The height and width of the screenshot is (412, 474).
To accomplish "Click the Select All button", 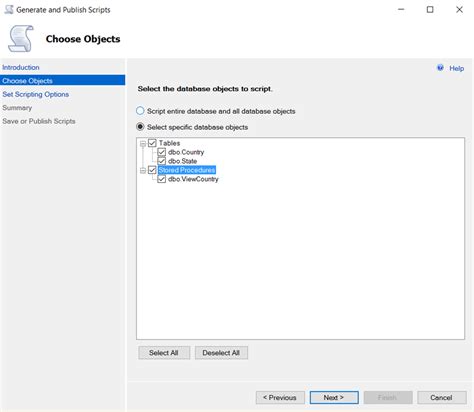I will pyautogui.click(x=164, y=353).
